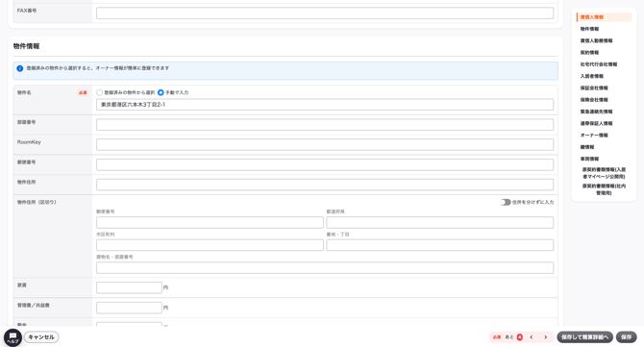Viewport: 644px width, 347px height.
Task: Jump to 契約情報 section in sidebar
Action: point(589,53)
